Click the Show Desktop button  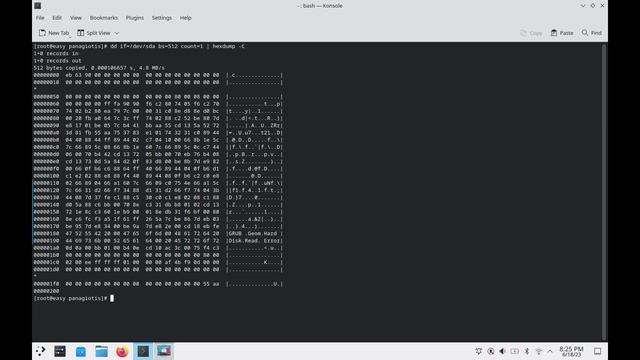click(x=598, y=351)
